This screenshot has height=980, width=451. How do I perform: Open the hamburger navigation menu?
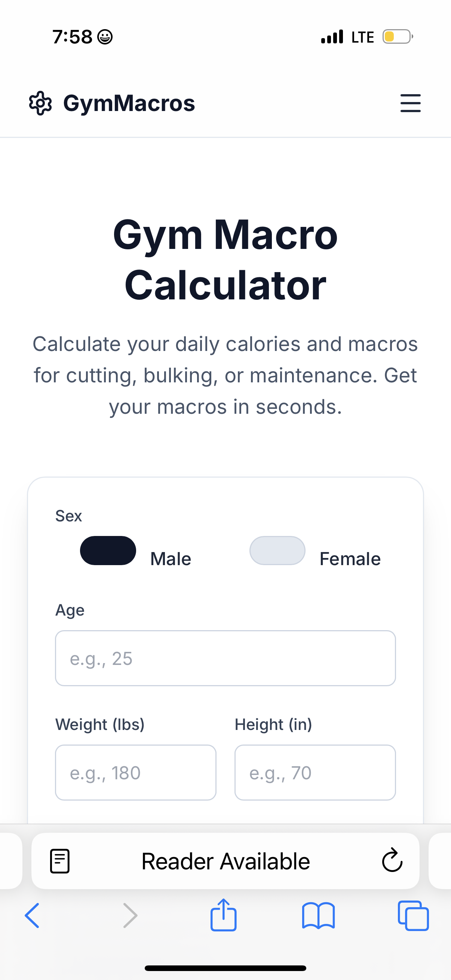[x=410, y=103]
